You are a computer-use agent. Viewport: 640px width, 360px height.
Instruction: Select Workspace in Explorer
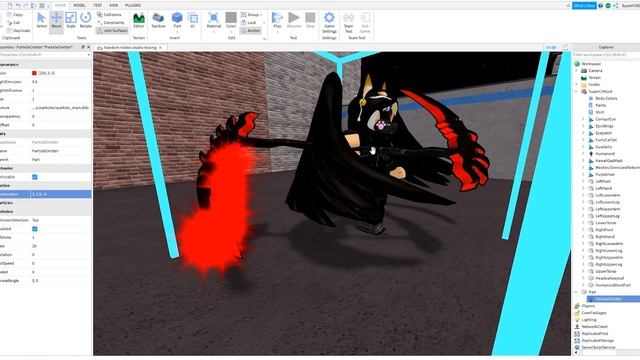pyautogui.click(x=591, y=64)
